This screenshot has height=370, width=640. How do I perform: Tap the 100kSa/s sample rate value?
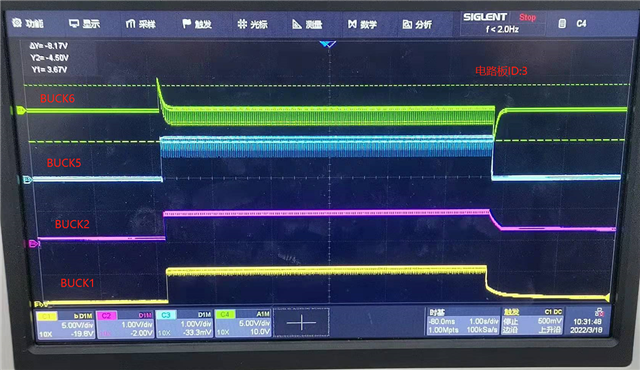pyautogui.click(x=482, y=329)
